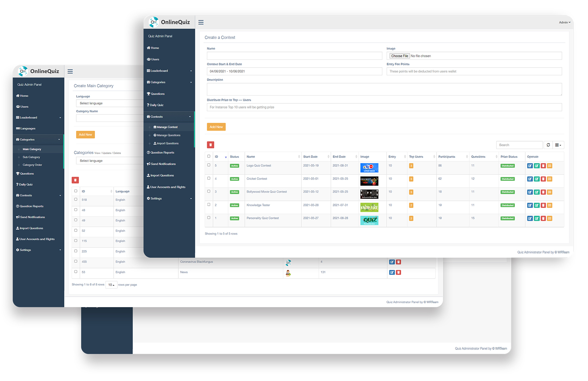Click the contest table Search field
Screen dimensions: 588x381
click(519, 145)
